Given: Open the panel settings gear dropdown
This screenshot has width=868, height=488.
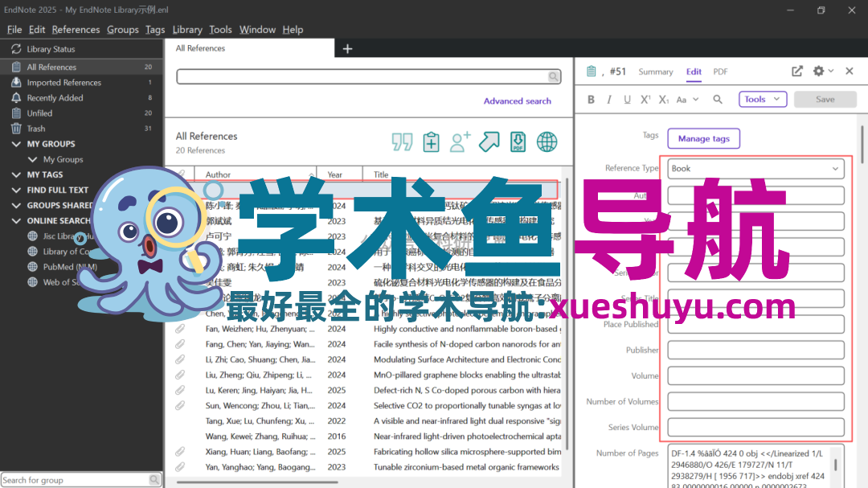Looking at the screenshot, I should pyautogui.click(x=823, y=71).
